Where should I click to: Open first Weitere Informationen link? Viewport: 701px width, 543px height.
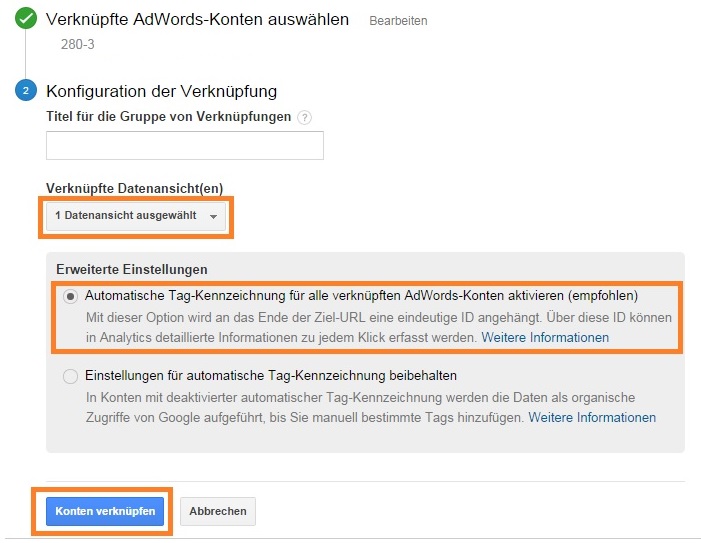click(545, 337)
